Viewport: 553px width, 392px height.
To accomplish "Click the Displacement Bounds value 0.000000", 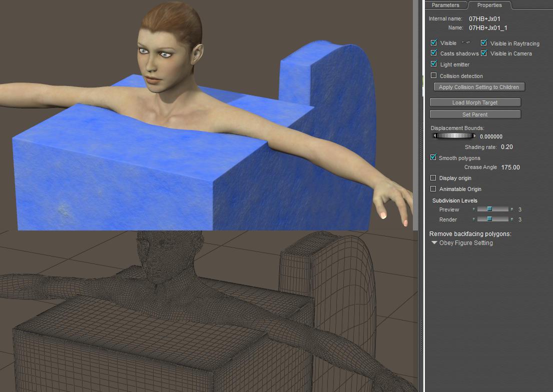I will pyautogui.click(x=491, y=136).
